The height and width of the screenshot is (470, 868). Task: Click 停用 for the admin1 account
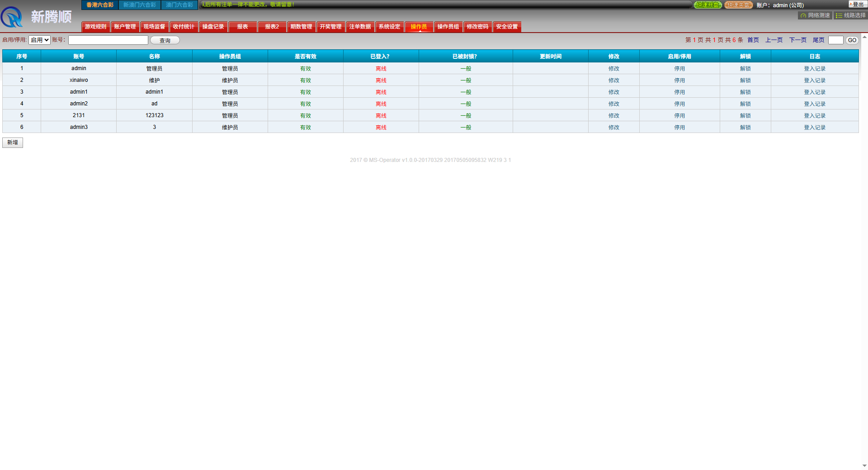tap(679, 92)
